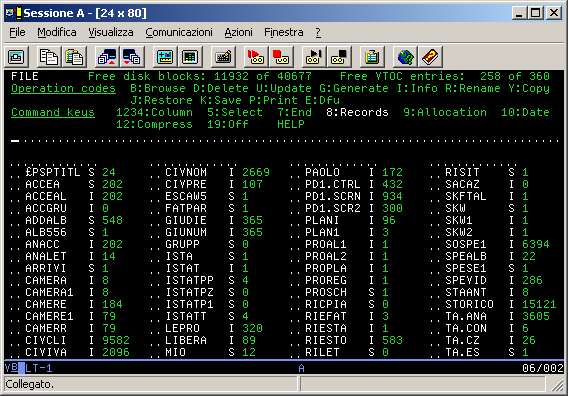The image size is (568, 396).
Task: Open the Finestra menu
Action: [284, 32]
